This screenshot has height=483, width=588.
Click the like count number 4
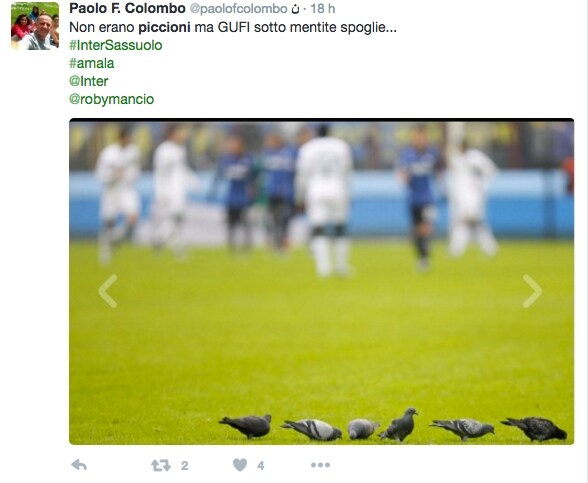point(261,466)
